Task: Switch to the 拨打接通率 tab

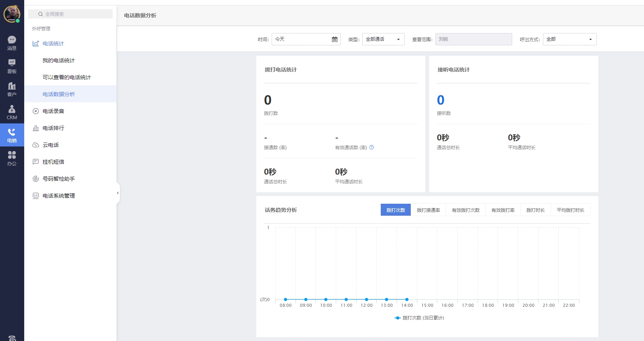Action: 428,210
